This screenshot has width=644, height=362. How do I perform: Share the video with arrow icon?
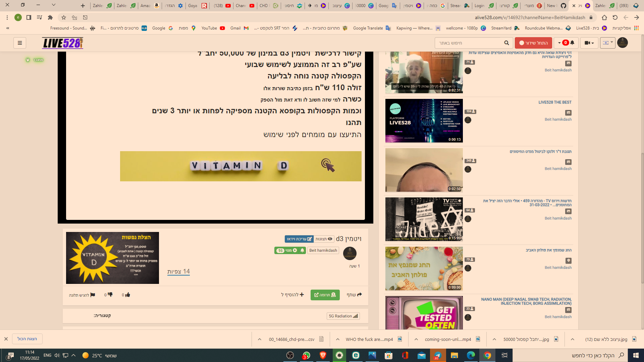pyautogui.click(x=354, y=295)
